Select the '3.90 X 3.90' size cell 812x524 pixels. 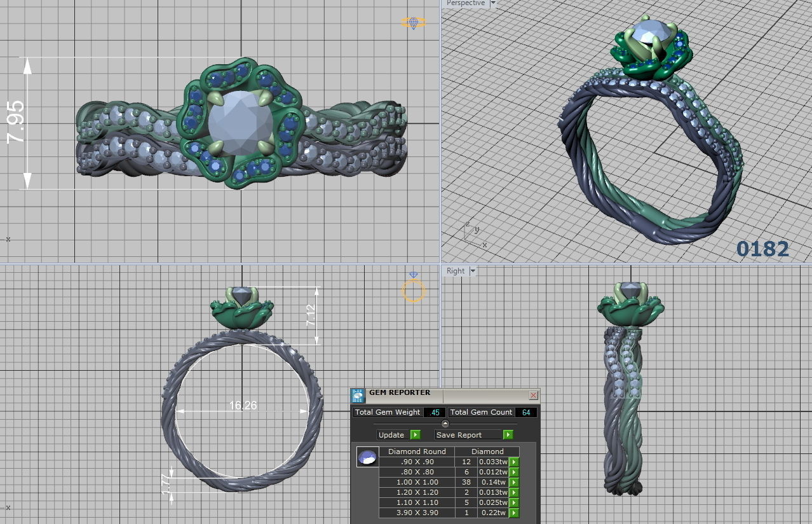(x=417, y=513)
